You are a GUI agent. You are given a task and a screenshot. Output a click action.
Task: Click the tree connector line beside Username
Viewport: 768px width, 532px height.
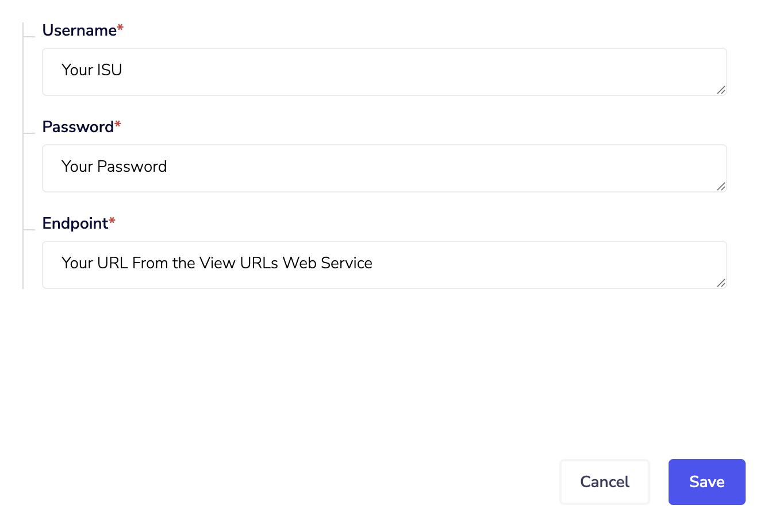point(29,36)
